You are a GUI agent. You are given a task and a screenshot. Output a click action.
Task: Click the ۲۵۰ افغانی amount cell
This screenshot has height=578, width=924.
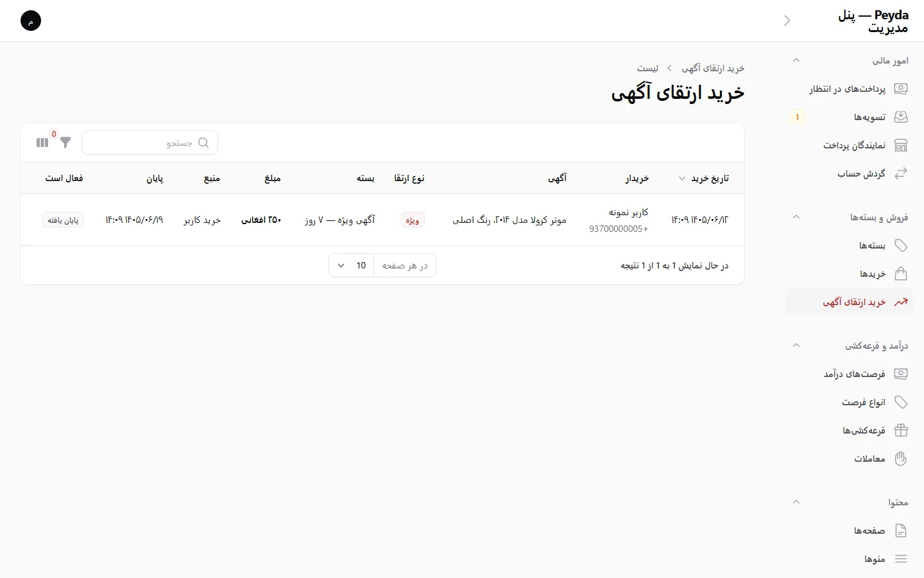(261, 220)
